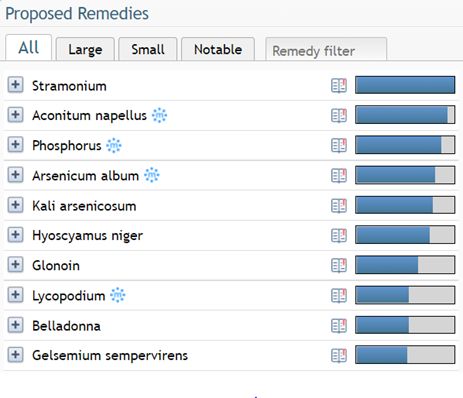Expand the Stramonium remedy row

click(x=15, y=85)
